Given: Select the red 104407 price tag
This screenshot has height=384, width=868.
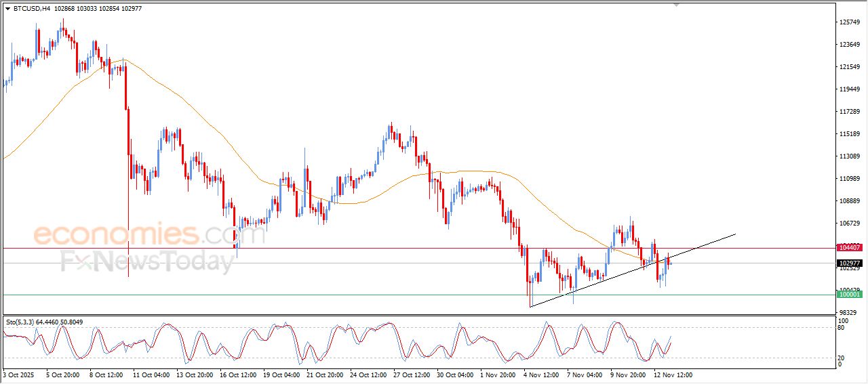Looking at the screenshot, I should 850,248.
